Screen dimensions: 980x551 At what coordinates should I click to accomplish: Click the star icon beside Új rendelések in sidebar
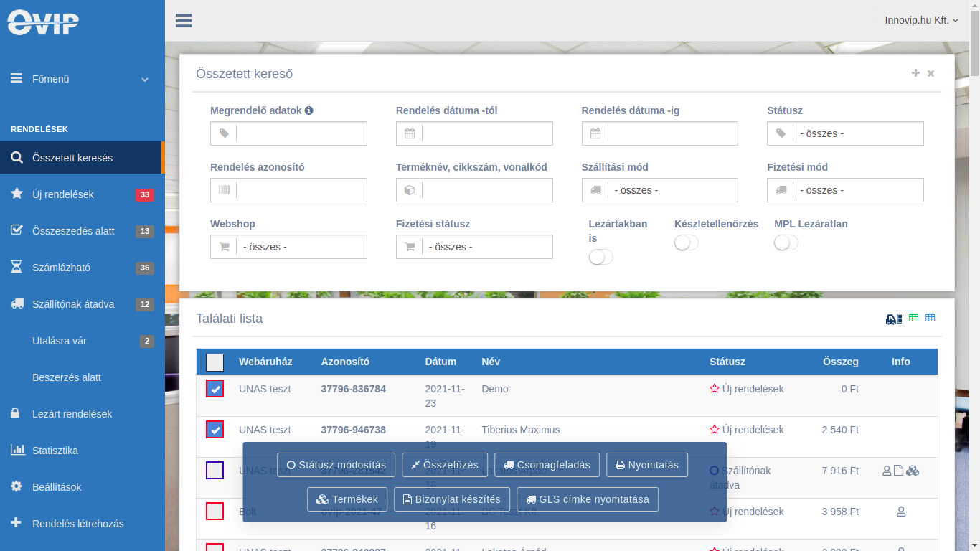click(x=17, y=194)
